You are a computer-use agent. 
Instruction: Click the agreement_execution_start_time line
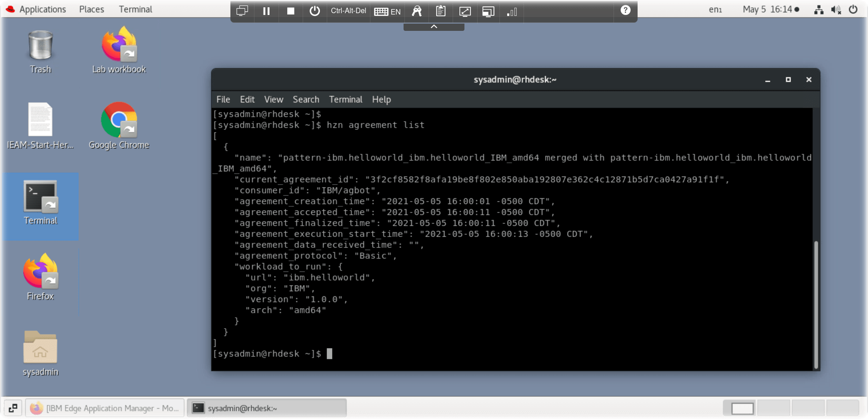(414, 234)
